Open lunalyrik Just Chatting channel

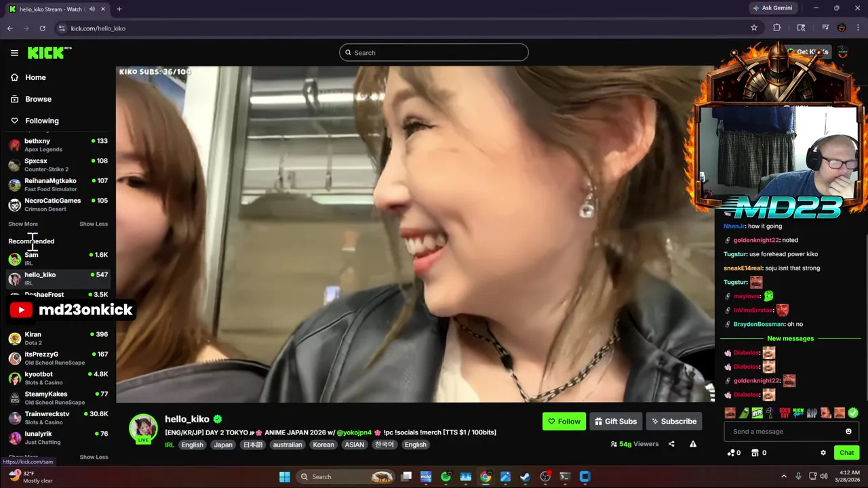click(58, 437)
